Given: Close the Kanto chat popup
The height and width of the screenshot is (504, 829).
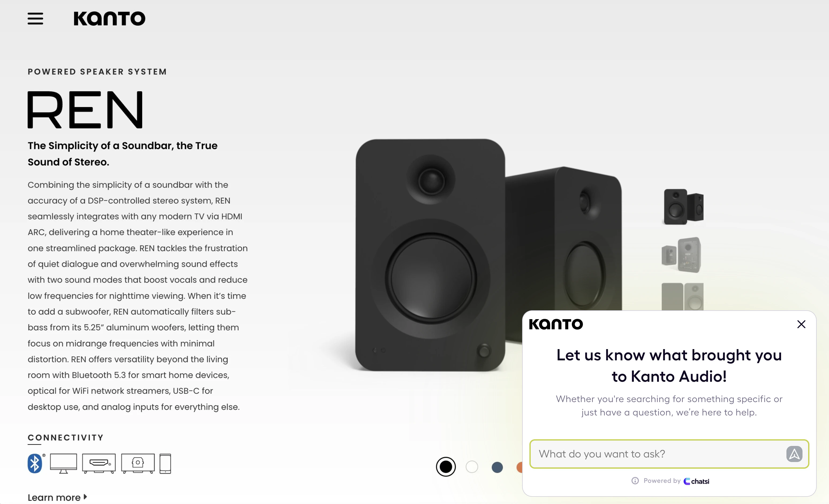Looking at the screenshot, I should [801, 324].
